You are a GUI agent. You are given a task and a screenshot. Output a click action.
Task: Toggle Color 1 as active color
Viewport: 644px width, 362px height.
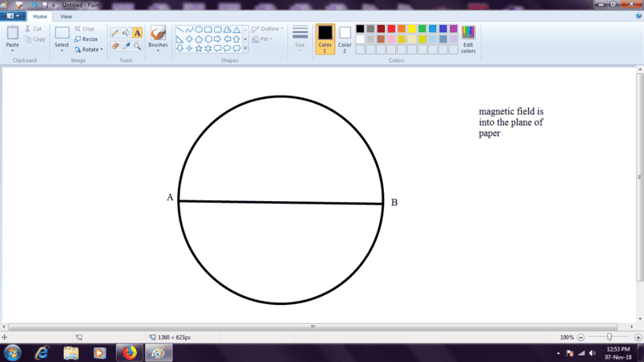[x=325, y=38]
